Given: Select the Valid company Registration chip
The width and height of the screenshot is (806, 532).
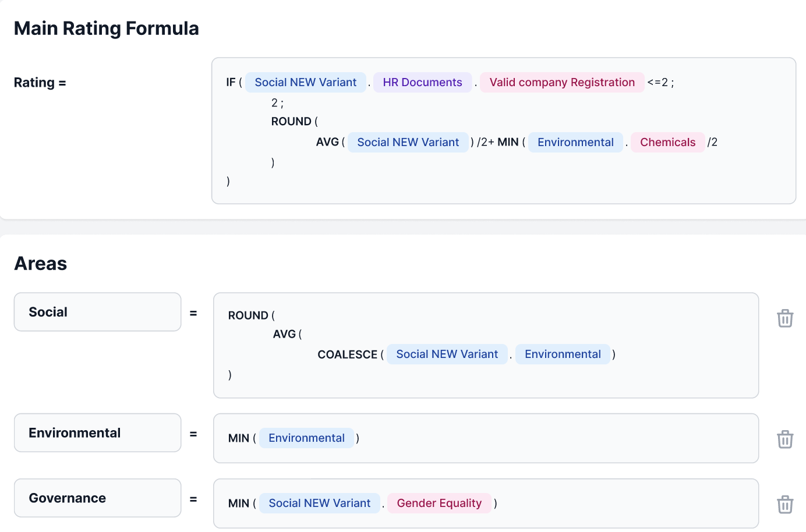Looking at the screenshot, I should point(562,83).
